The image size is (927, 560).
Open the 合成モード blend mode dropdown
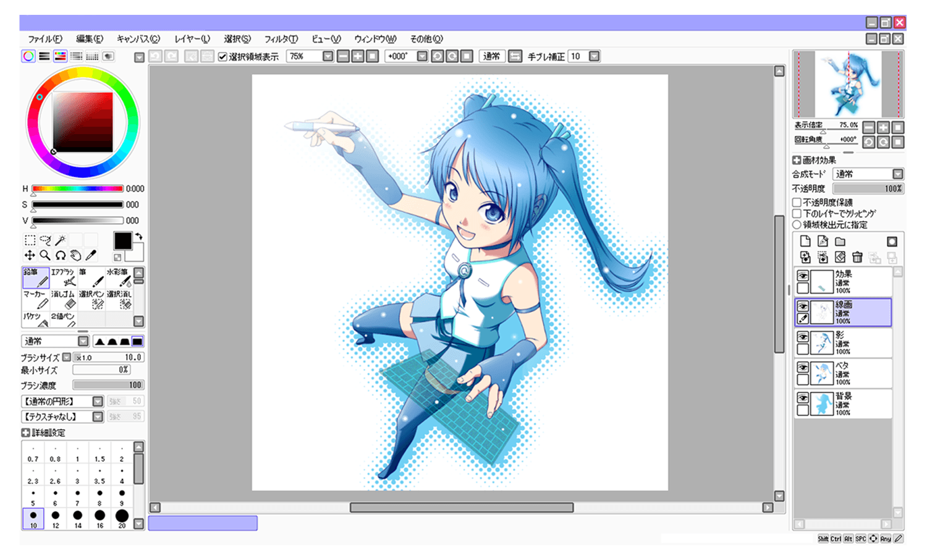[x=897, y=174]
